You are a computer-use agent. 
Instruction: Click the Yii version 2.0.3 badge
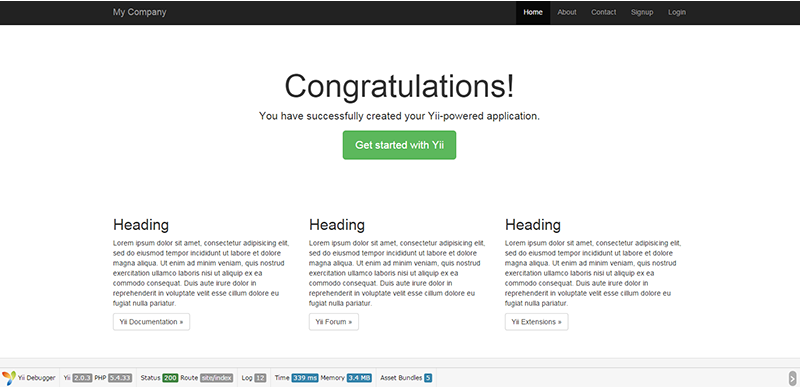pyautogui.click(x=82, y=378)
